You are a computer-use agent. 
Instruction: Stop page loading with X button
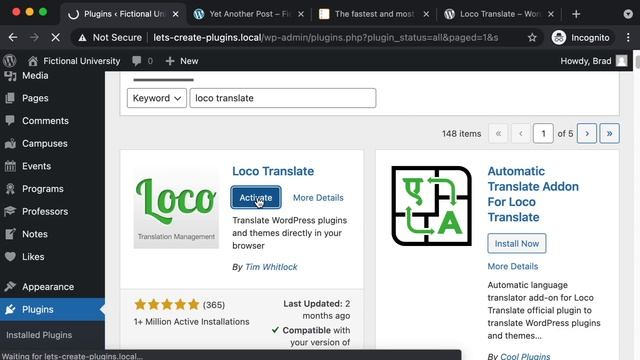[x=56, y=38]
